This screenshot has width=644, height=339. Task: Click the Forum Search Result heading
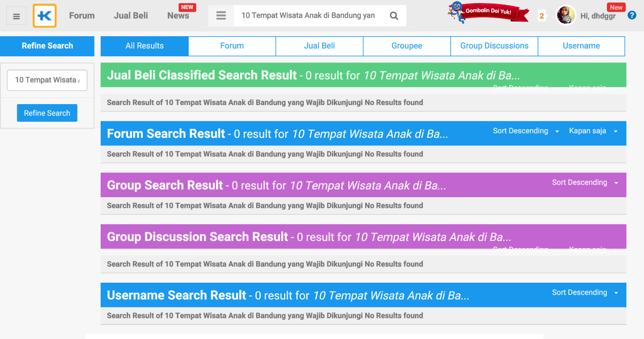166,134
